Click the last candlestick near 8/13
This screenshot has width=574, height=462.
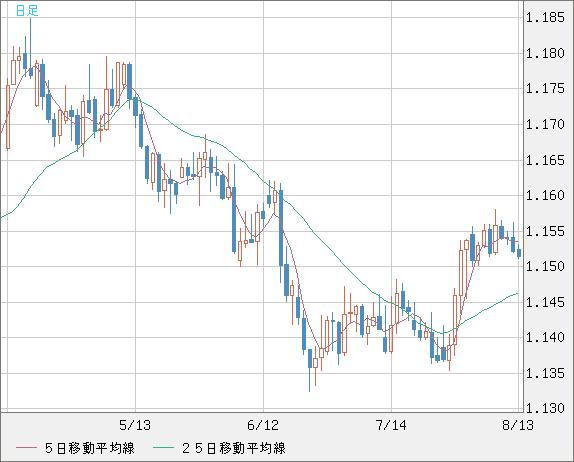519,252
